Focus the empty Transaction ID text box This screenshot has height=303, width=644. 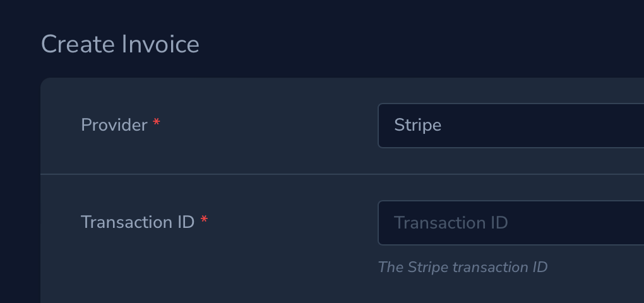[x=568, y=223]
